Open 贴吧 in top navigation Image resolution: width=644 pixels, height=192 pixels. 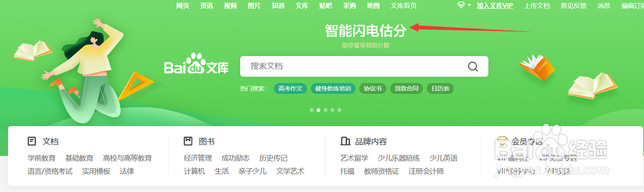[325, 6]
